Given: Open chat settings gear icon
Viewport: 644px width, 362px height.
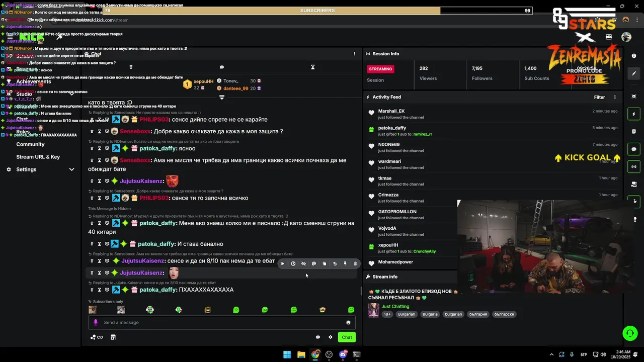Looking at the screenshot, I should pos(331,337).
